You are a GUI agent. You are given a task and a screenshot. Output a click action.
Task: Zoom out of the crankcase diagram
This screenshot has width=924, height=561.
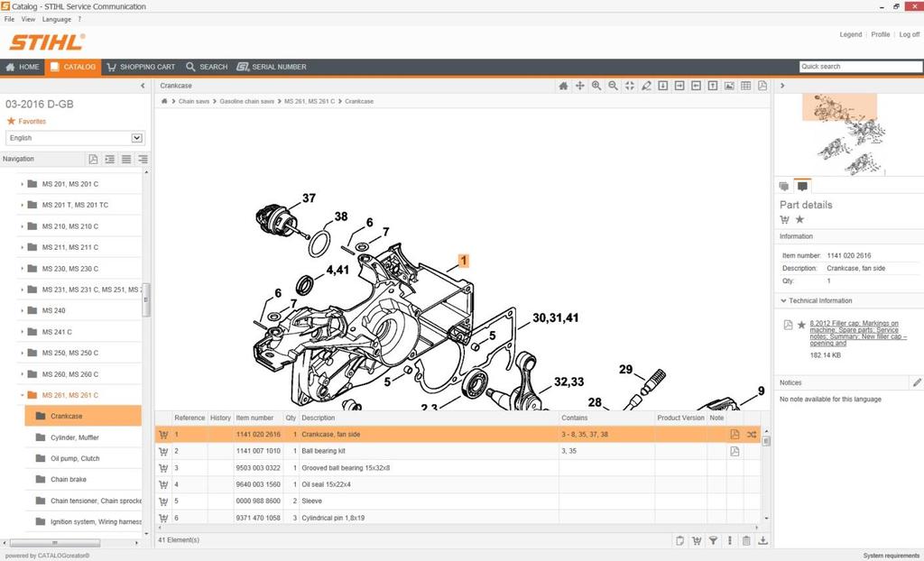point(613,86)
